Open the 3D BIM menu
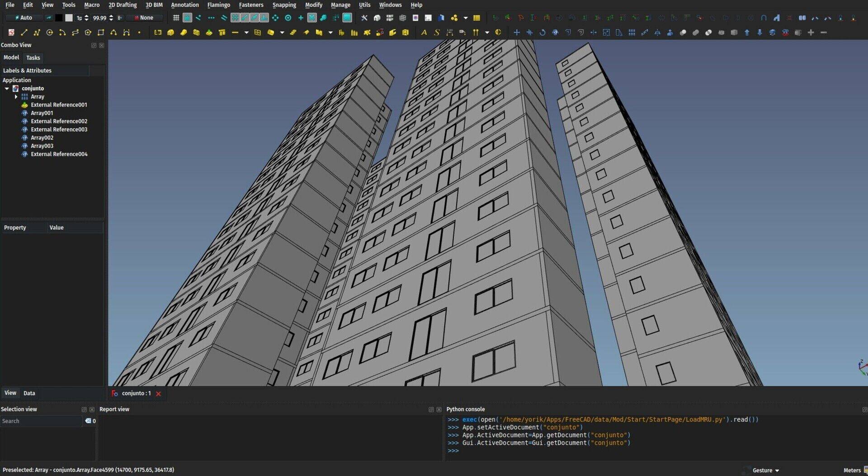This screenshot has width=868, height=476. (x=154, y=5)
